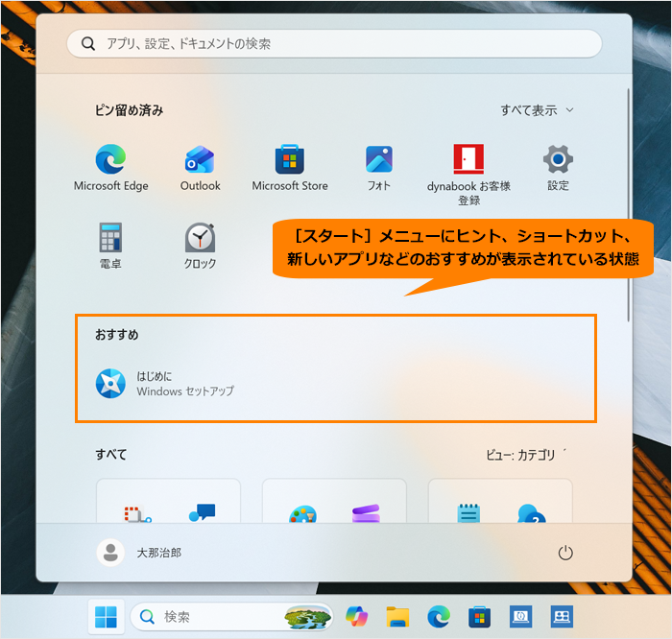The height and width of the screenshot is (639, 672).
Task: Open the フォト photos app
Action: click(x=379, y=168)
